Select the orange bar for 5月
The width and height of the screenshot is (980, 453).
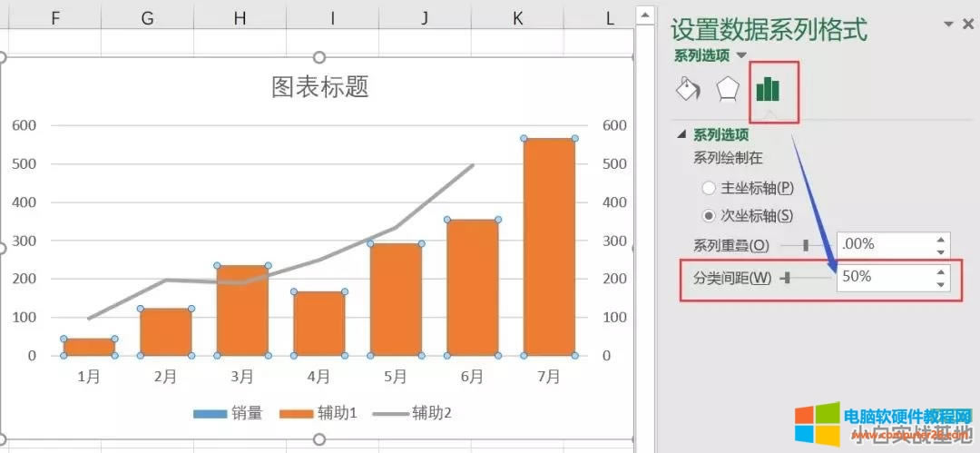tap(397, 300)
